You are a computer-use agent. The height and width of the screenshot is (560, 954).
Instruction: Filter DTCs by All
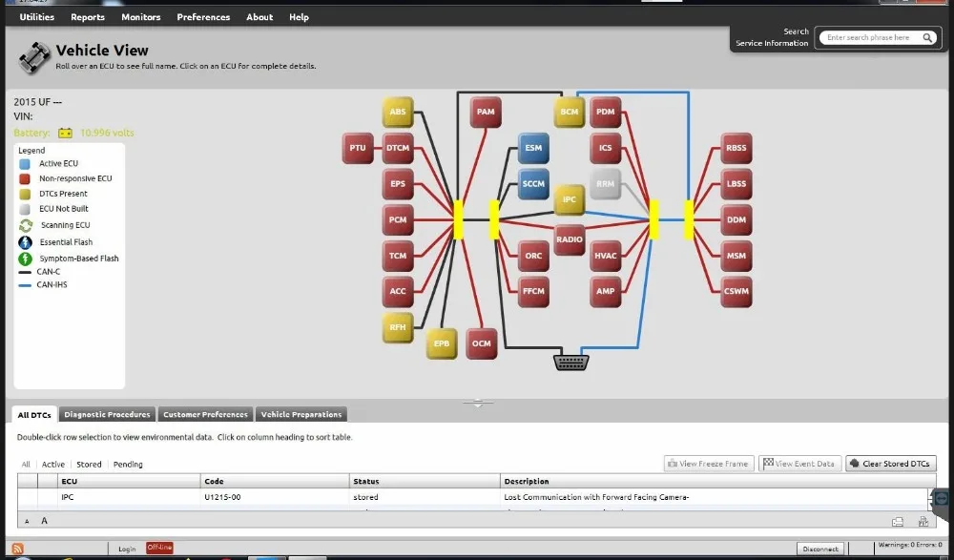(x=26, y=465)
